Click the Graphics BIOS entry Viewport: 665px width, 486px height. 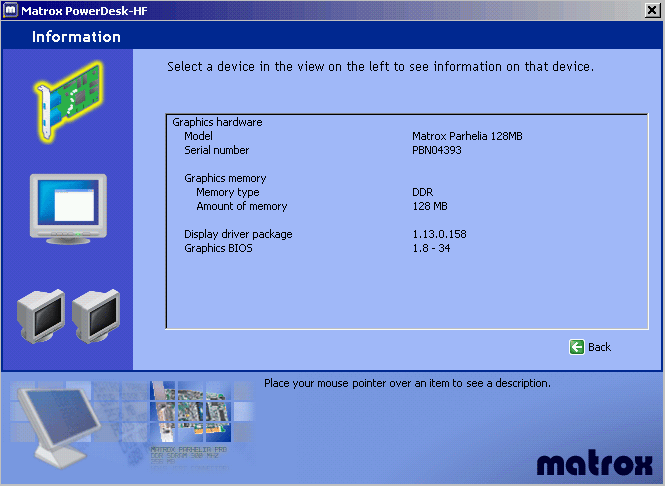pos(218,248)
